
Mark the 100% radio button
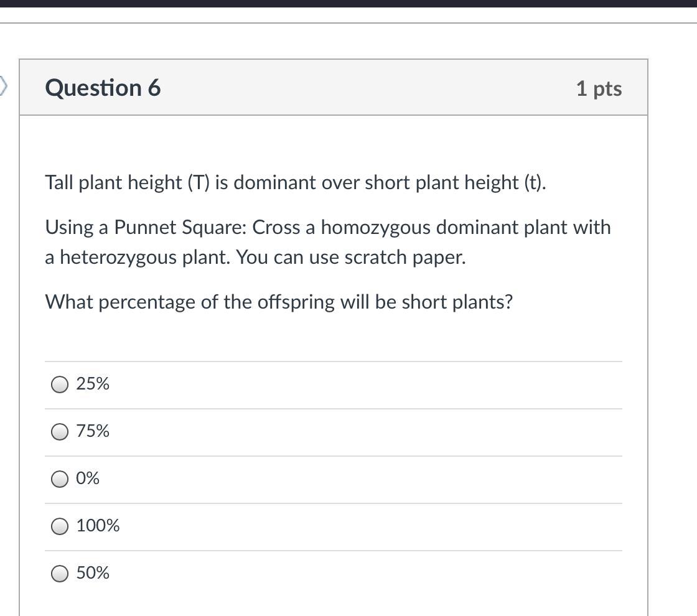coord(60,526)
